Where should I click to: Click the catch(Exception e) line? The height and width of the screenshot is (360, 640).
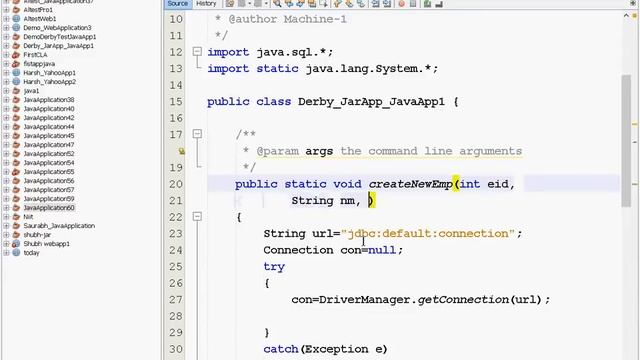(325, 349)
